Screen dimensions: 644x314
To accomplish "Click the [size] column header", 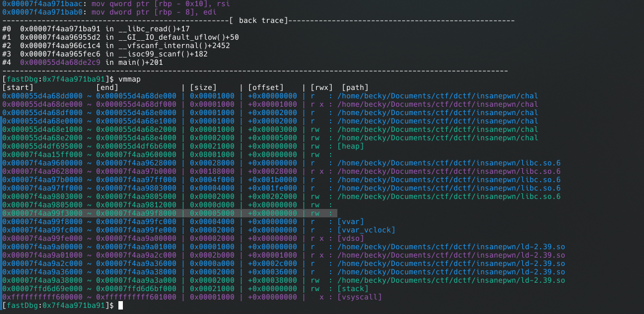I will [203, 87].
